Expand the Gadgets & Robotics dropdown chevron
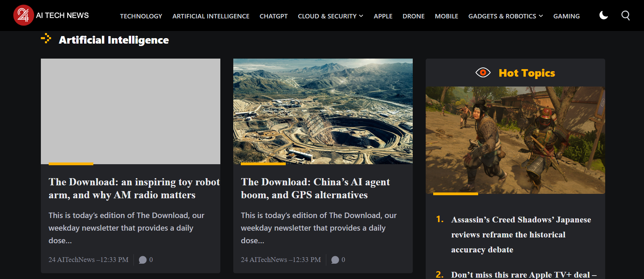Viewport: 644px width, 279px height. pyautogui.click(x=541, y=16)
